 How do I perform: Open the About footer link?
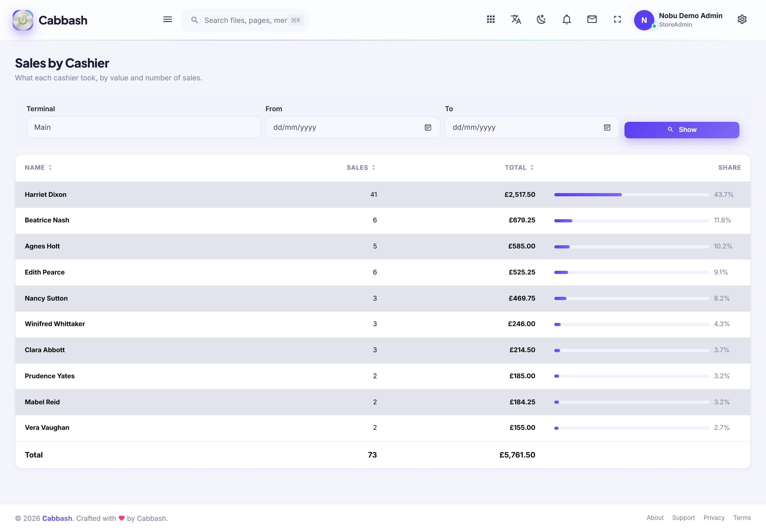pos(655,518)
